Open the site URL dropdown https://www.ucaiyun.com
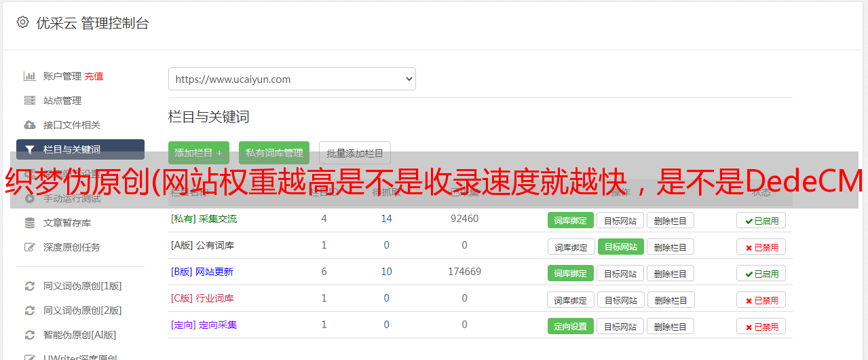This screenshot has width=868, height=360. 292,79
